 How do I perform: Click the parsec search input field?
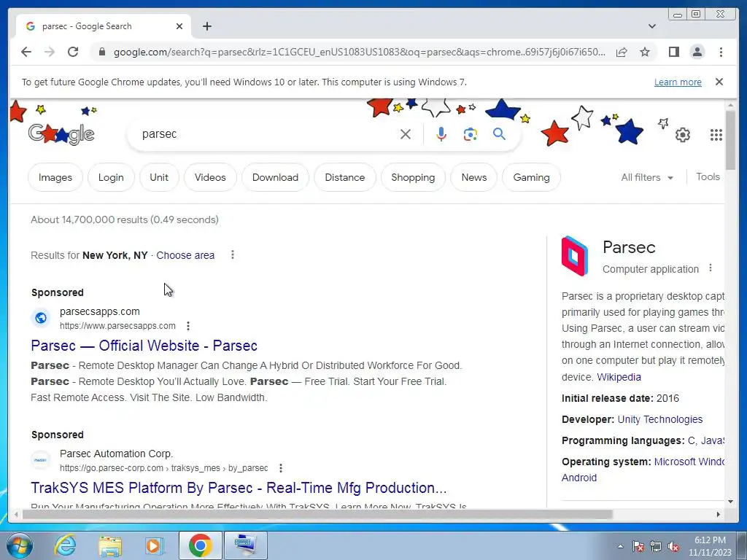click(267, 134)
